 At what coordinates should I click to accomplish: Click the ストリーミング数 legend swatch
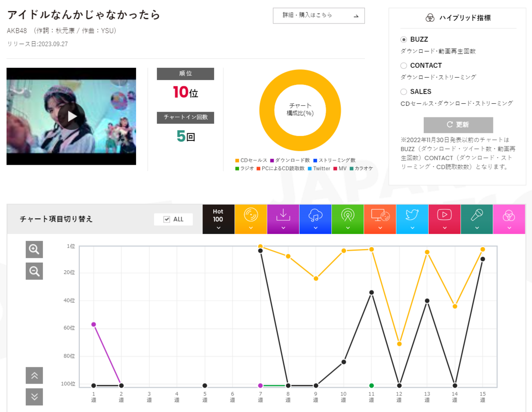[x=315, y=160]
